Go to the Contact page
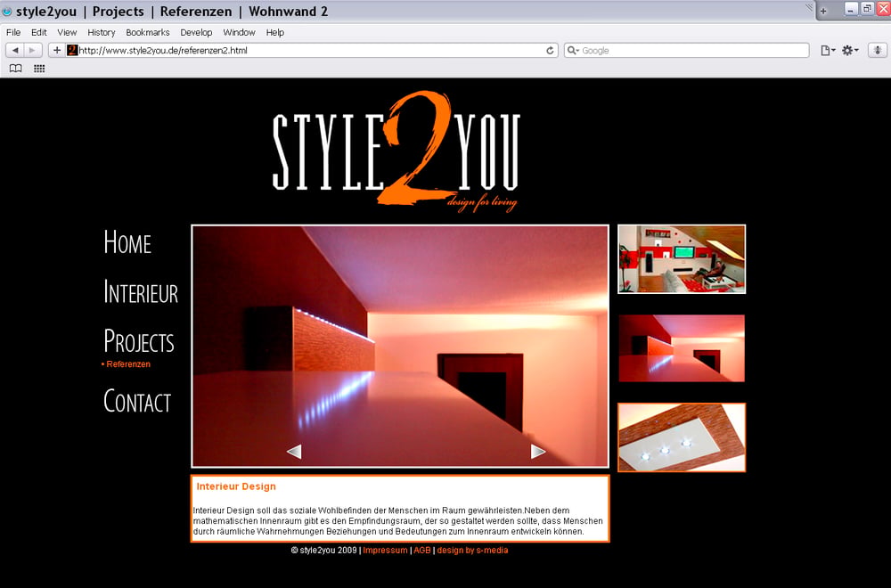The image size is (891, 588). click(x=137, y=401)
